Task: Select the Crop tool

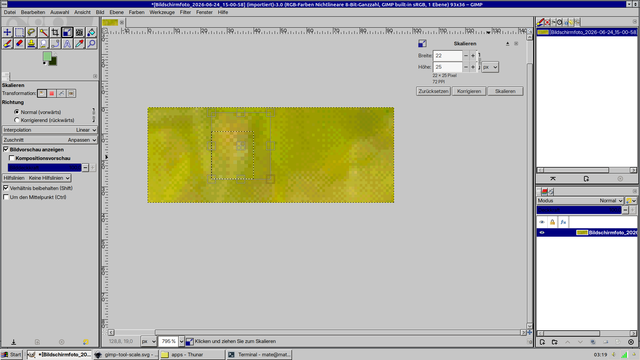Action: (x=55, y=32)
